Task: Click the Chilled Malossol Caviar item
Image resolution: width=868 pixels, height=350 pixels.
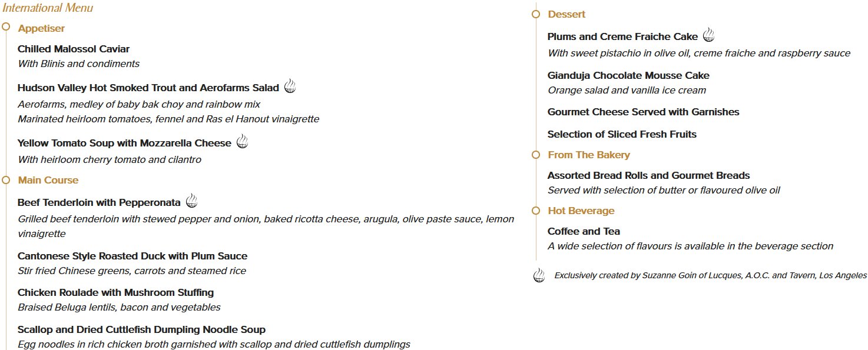Action: click(x=74, y=49)
